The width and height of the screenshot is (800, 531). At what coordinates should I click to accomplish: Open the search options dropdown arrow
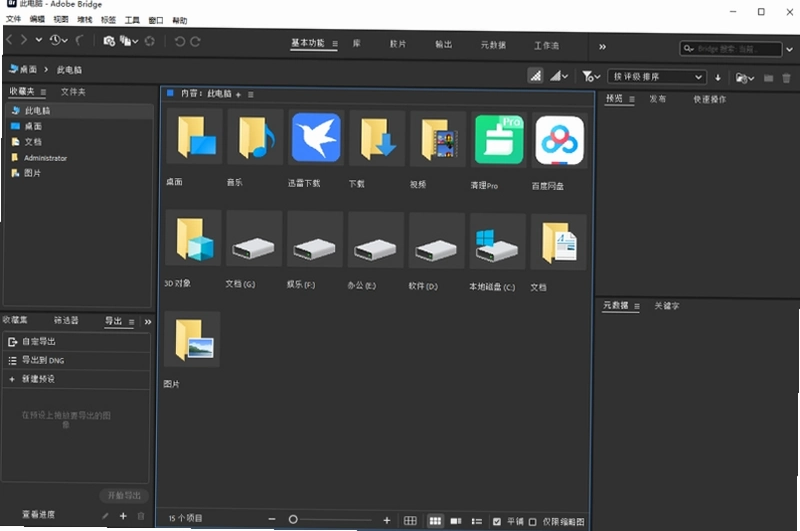(789, 49)
